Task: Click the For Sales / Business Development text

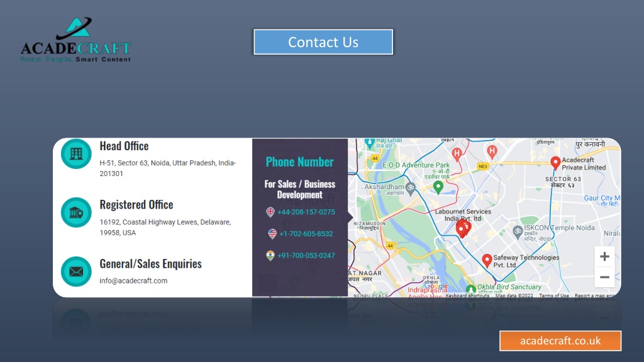Action: click(x=300, y=189)
